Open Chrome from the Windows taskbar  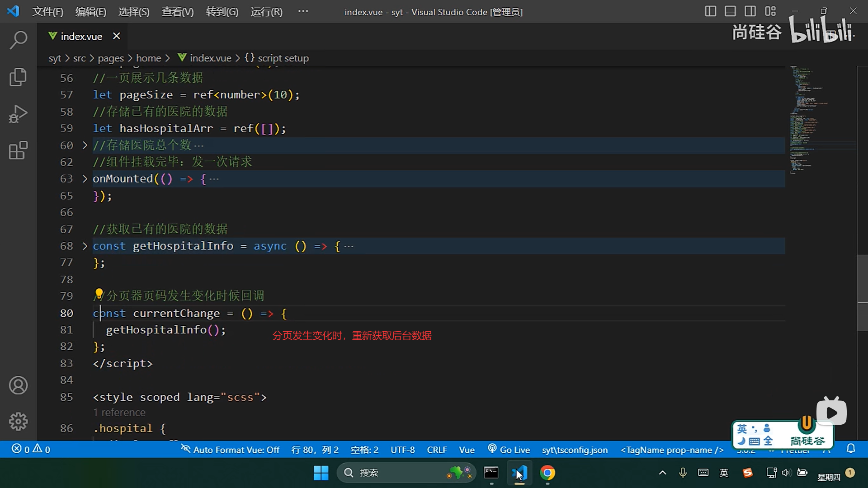[x=547, y=473]
